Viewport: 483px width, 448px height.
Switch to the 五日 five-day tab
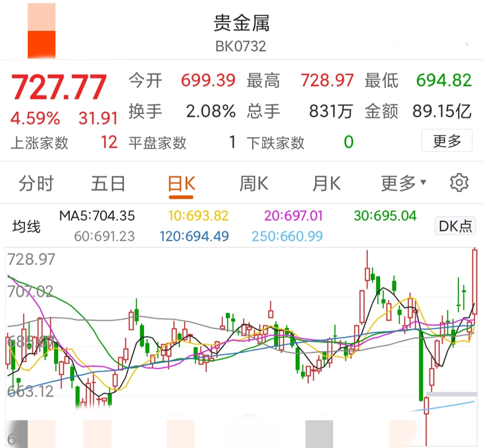[108, 182]
